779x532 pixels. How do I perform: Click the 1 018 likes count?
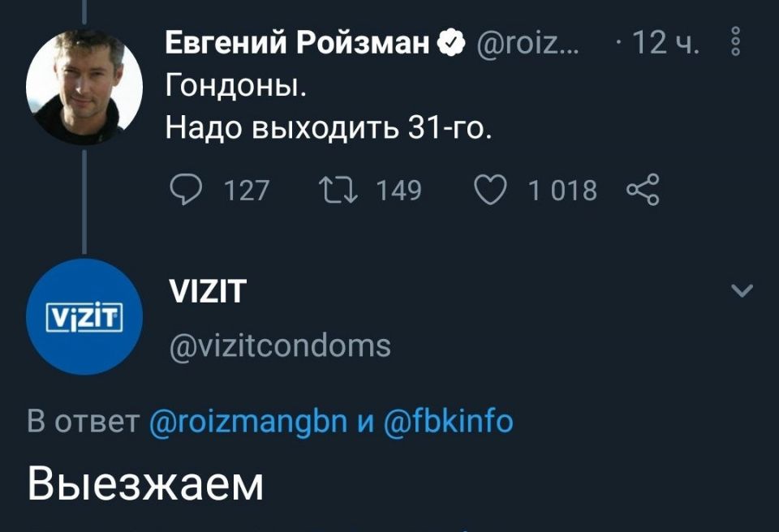click(x=562, y=191)
